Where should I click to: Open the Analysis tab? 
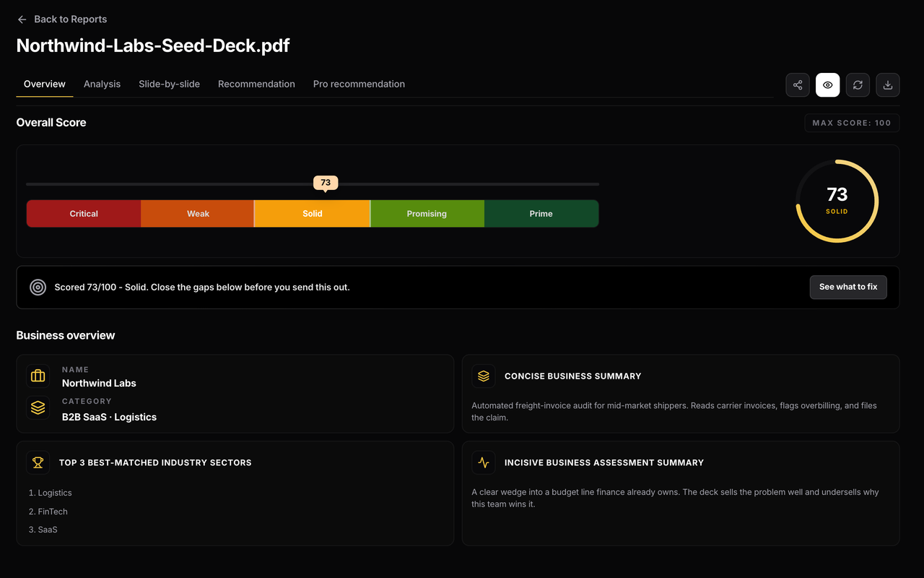click(102, 84)
